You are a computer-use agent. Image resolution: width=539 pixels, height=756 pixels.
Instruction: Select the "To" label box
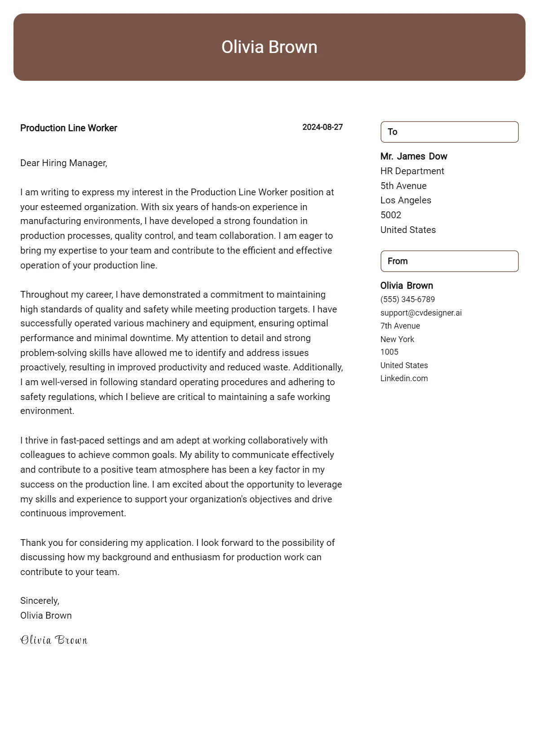(449, 132)
